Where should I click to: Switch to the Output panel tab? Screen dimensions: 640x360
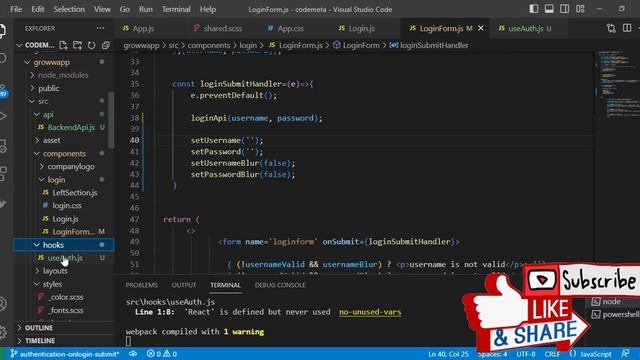[x=184, y=285]
